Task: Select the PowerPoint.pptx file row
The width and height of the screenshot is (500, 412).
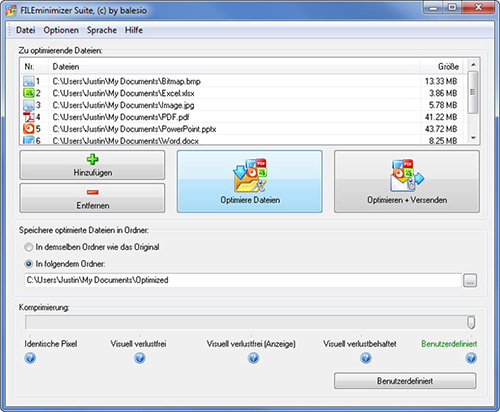Action: [243, 129]
